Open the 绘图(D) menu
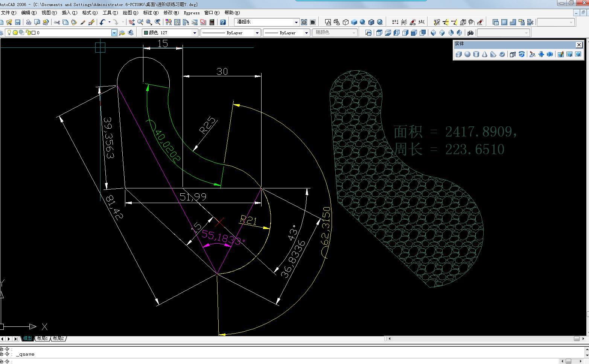Screen dimensions: 589x364 tap(130, 13)
